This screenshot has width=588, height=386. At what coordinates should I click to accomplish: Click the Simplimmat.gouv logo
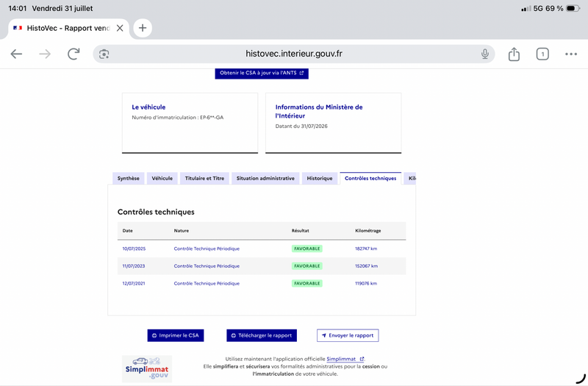point(147,369)
